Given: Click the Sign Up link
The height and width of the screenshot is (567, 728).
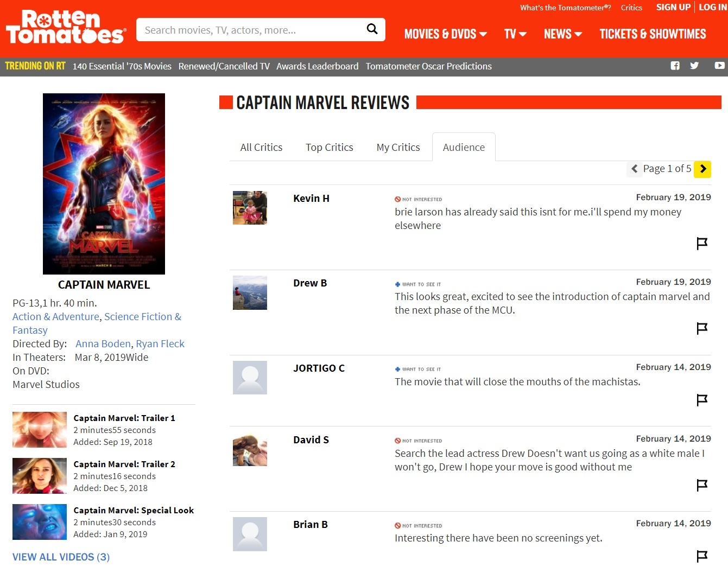Looking at the screenshot, I should pyautogui.click(x=673, y=8).
